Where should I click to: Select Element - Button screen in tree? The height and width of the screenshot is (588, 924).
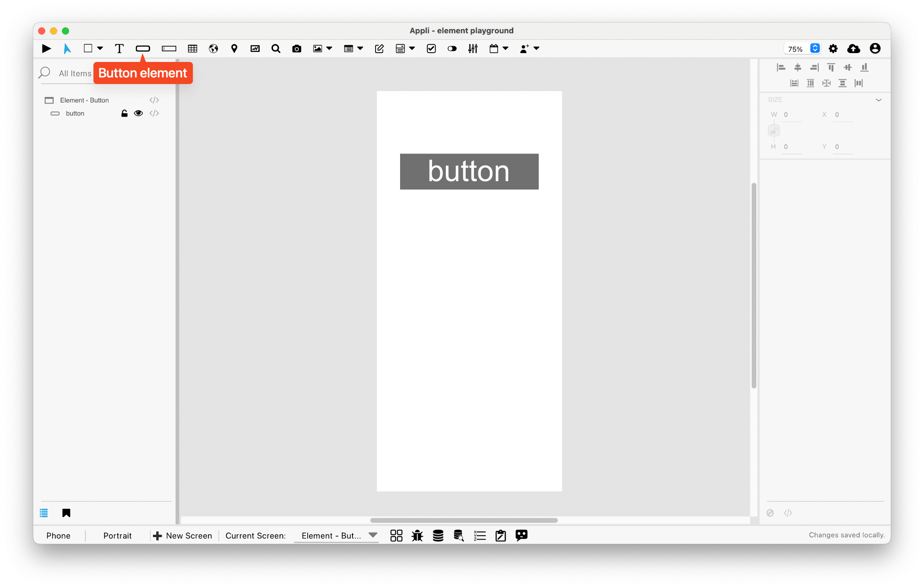pyautogui.click(x=84, y=100)
